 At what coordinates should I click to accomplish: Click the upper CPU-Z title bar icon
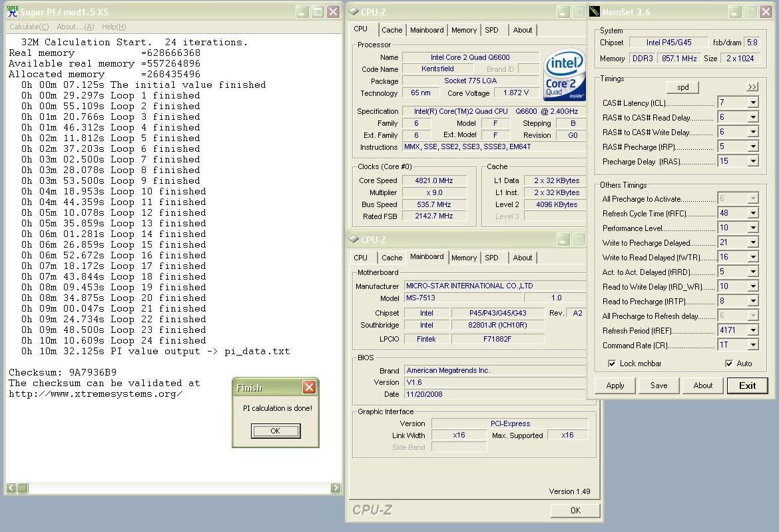coord(354,11)
